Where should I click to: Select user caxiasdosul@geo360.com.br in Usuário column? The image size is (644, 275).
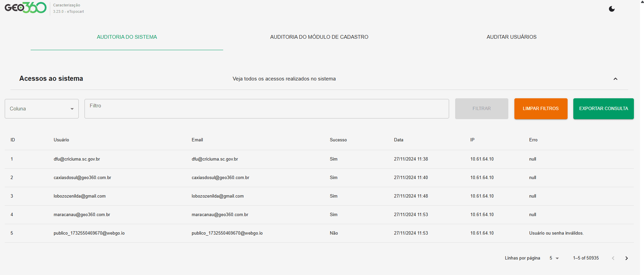click(82, 178)
